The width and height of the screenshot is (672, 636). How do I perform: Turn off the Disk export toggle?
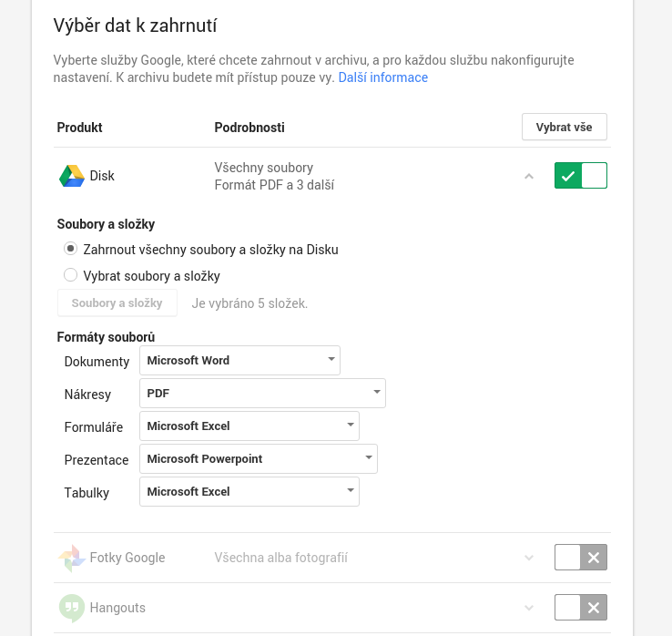coord(580,176)
